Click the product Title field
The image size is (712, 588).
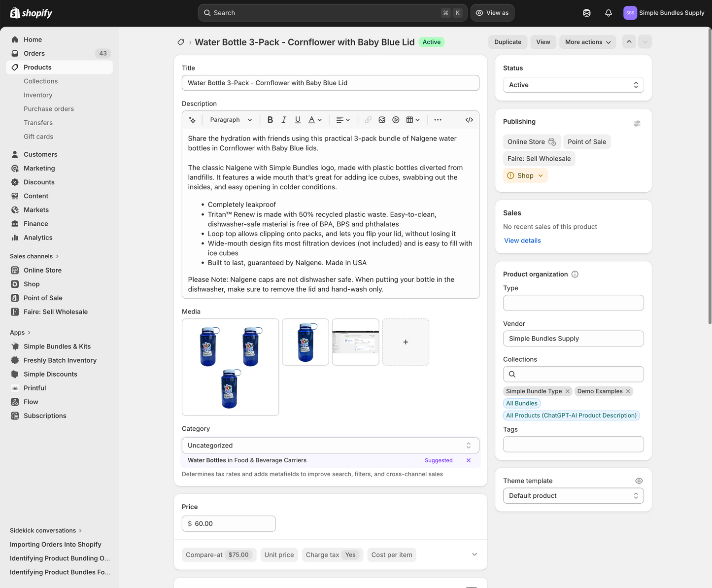(x=331, y=83)
